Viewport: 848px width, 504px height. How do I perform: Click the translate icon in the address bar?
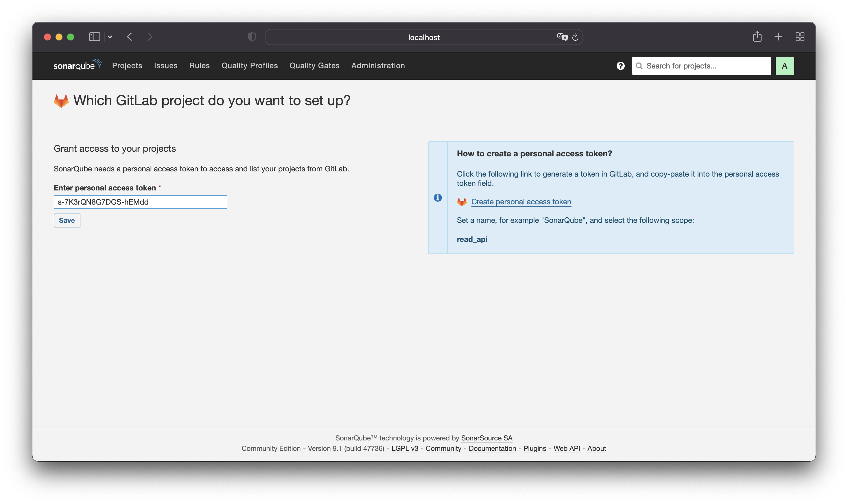(562, 37)
